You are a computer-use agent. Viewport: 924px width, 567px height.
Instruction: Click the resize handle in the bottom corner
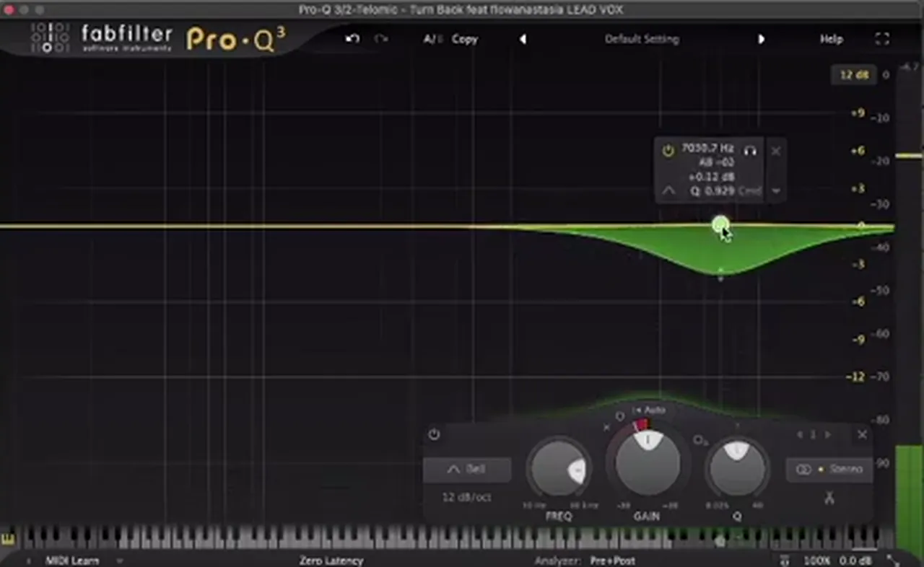coord(893,561)
